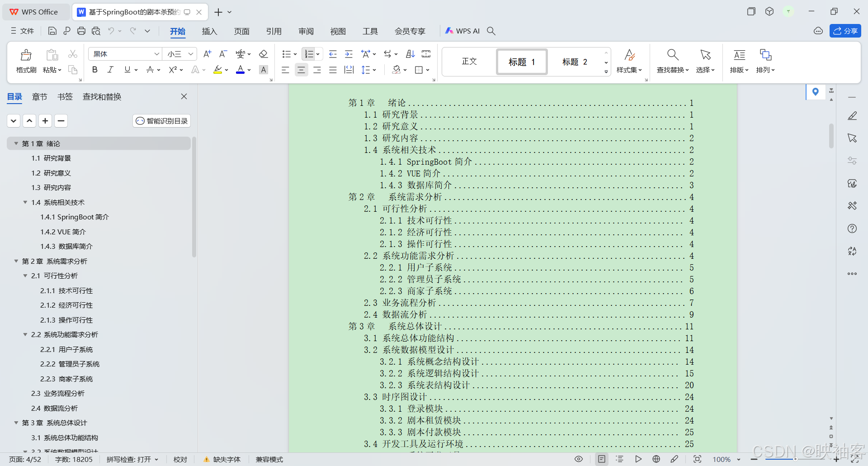Screen dimensions: 868x466
Task: Toggle italic formatting
Action: click(x=110, y=70)
